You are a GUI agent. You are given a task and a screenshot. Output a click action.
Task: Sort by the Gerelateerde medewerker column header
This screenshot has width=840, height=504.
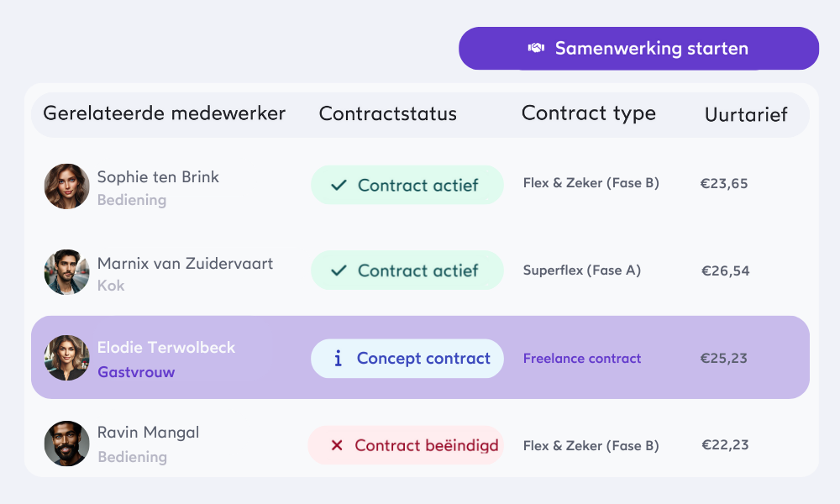pos(164,113)
